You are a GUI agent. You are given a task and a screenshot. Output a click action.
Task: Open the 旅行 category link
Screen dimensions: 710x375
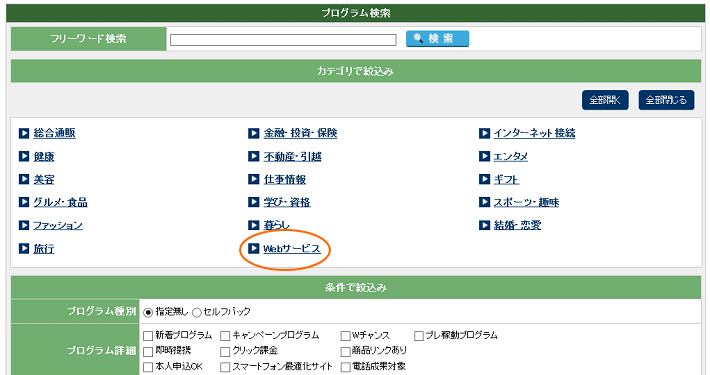(x=44, y=248)
